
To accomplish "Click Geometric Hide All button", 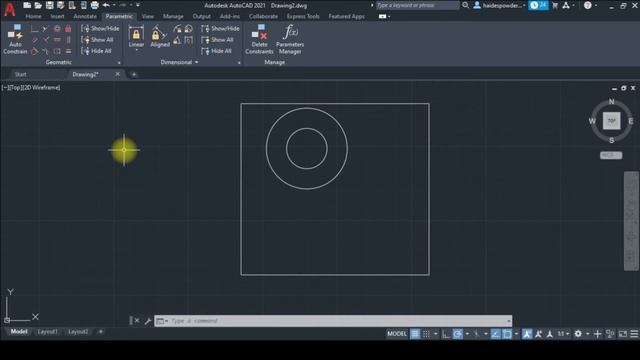I will [x=97, y=51].
